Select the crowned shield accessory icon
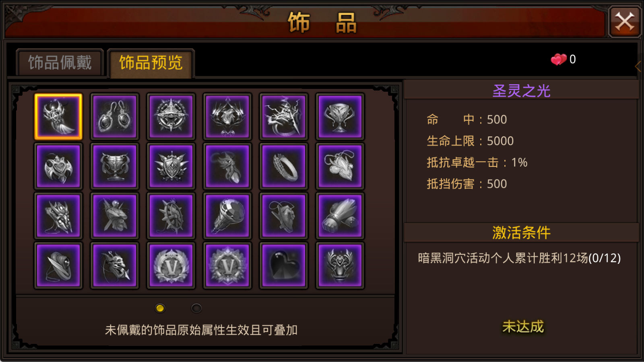The image size is (644, 362). click(x=171, y=166)
